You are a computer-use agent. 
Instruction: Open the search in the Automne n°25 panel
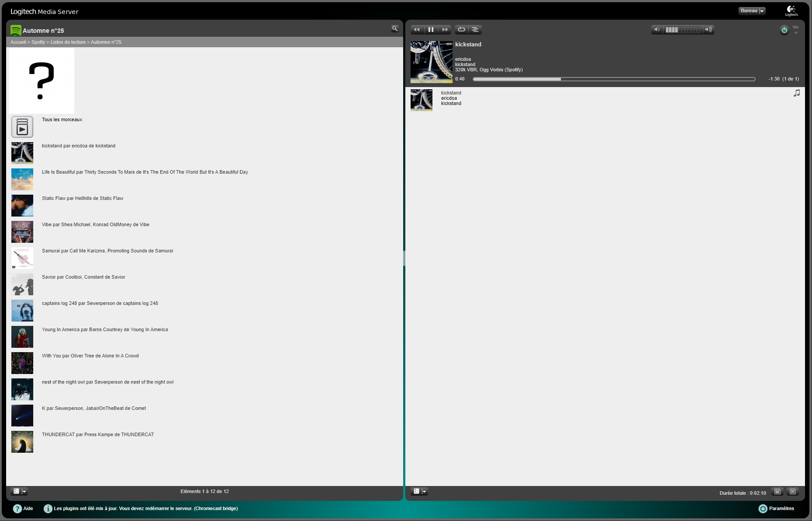point(395,29)
